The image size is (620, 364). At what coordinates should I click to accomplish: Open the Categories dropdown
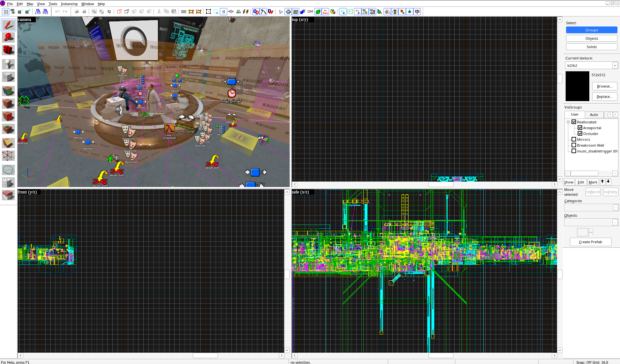tap(615, 208)
